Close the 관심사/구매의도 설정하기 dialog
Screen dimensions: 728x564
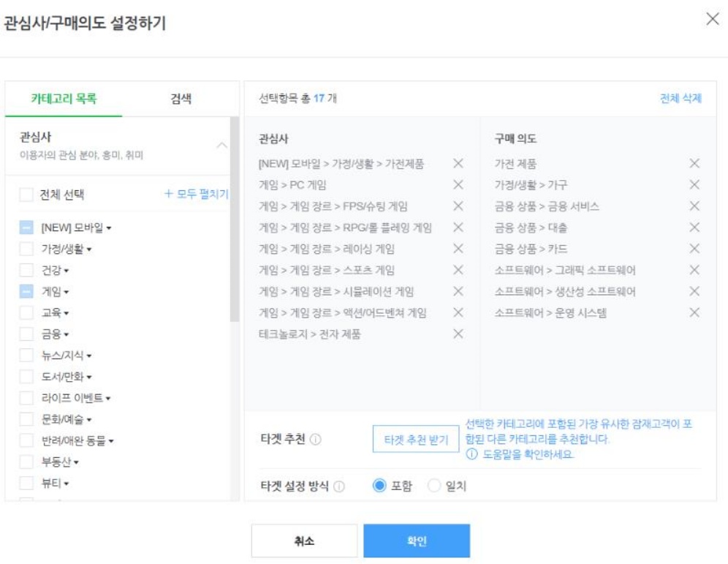712,20
